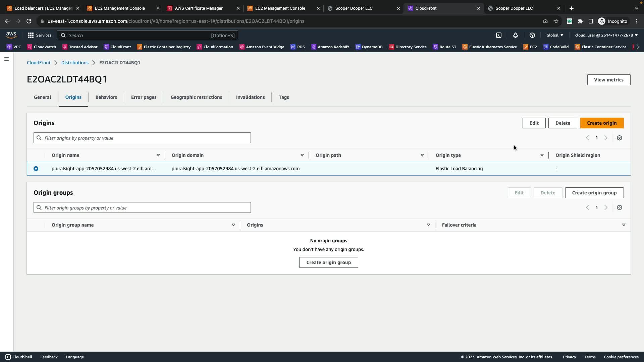The width and height of the screenshot is (644, 362).
Task: Expand the Global region dropdown
Action: point(555,35)
